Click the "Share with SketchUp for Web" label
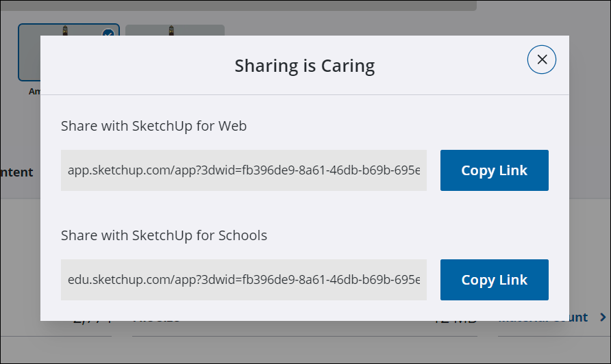The width and height of the screenshot is (611, 364). click(x=153, y=126)
